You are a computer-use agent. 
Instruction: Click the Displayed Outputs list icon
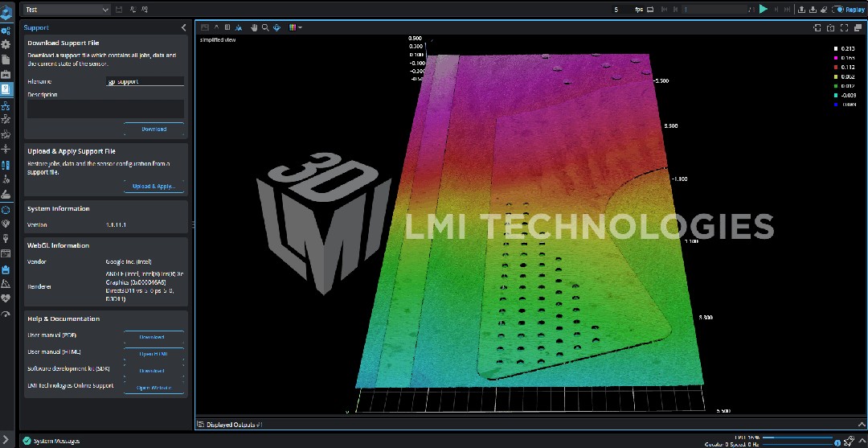coord(201,424)
